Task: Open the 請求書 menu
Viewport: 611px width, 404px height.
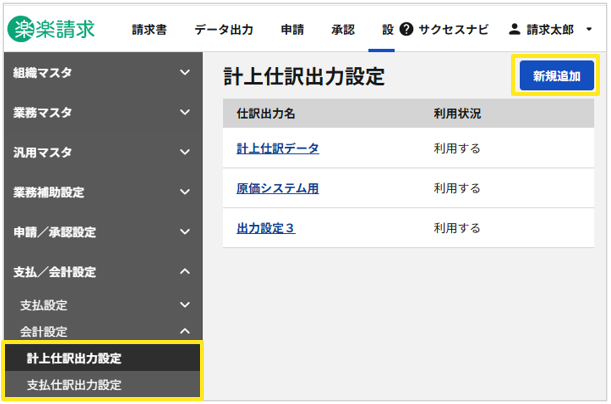Action: tap(150, 30)
